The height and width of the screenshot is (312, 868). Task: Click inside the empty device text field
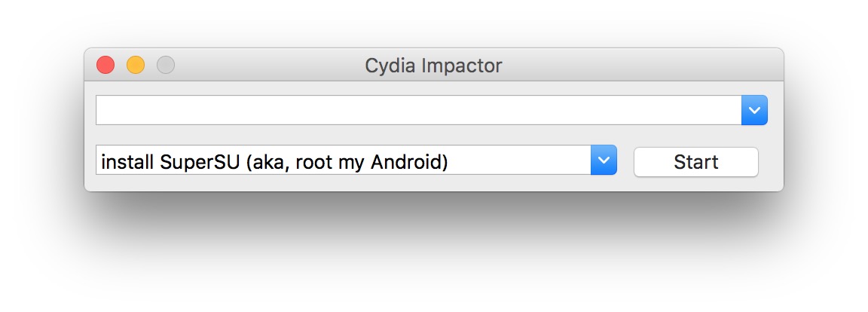[418, 110]
